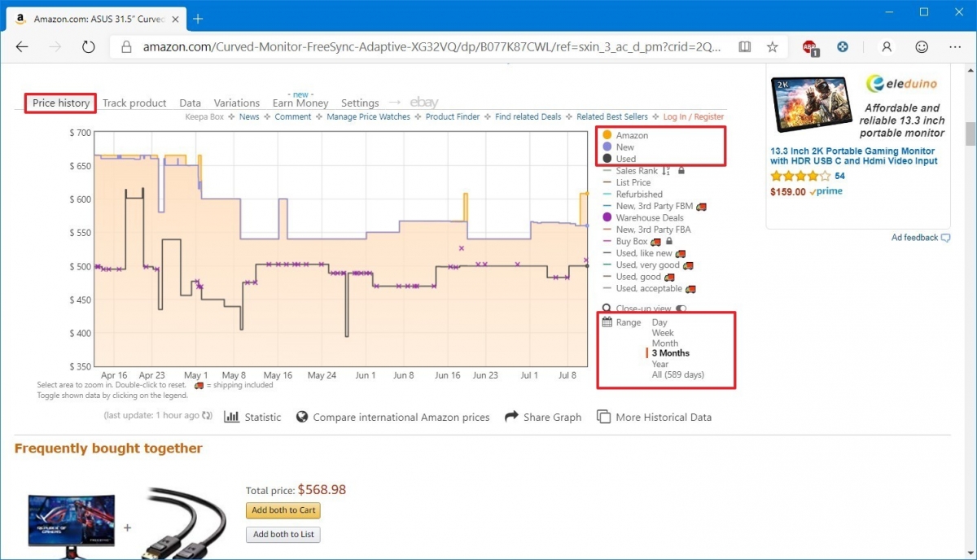This screenshot has width=977, height=560.
Task: Click Add both to Cart button
Action: point(283,510)
